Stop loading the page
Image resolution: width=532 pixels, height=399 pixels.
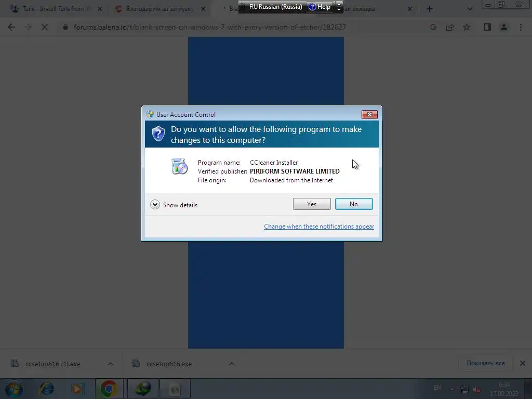(x=45, y=27)
